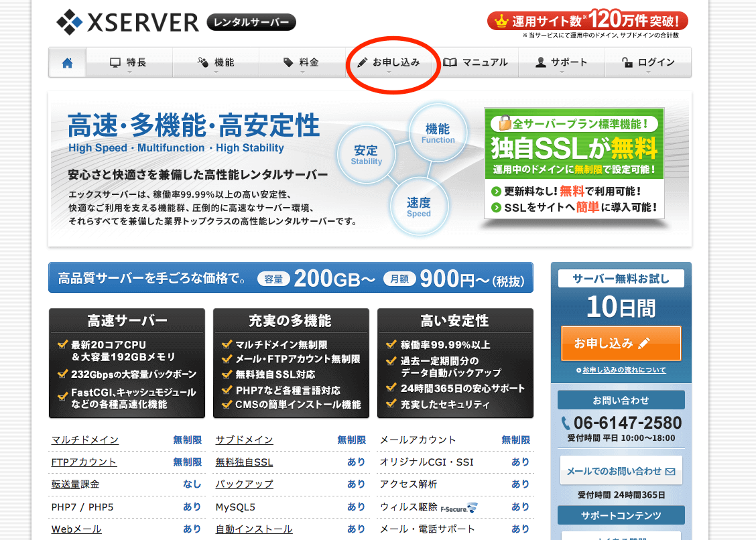
Task: Click the book icon beside マニュアル
Action: tap(450, 62)
